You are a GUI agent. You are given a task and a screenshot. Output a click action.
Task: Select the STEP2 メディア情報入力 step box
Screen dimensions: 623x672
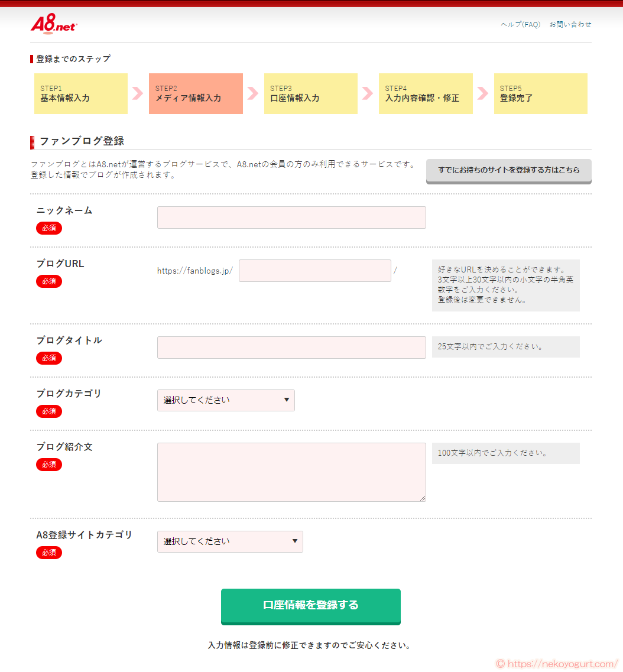coord(196,93)
